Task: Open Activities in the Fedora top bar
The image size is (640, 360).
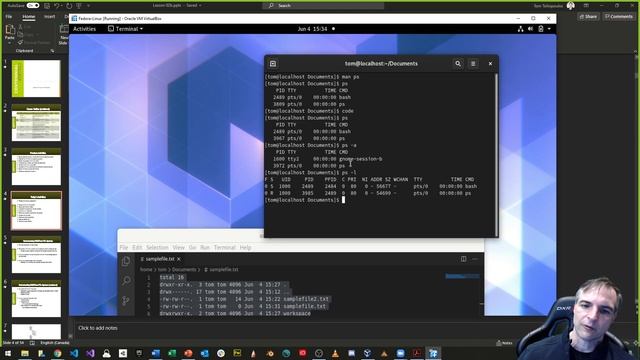Action: [84, 29]
